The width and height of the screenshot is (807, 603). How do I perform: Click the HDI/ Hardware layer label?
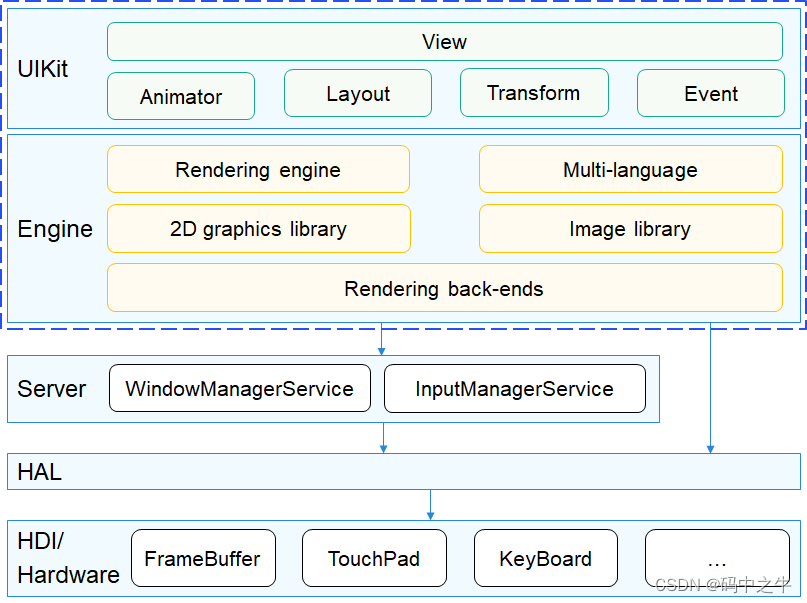click(68, 558)
